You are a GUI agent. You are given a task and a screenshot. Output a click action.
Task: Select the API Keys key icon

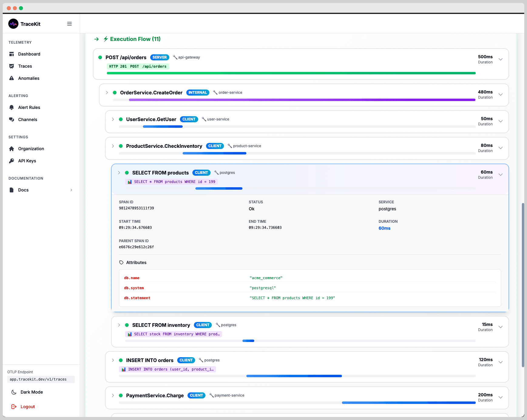[12, 161]
